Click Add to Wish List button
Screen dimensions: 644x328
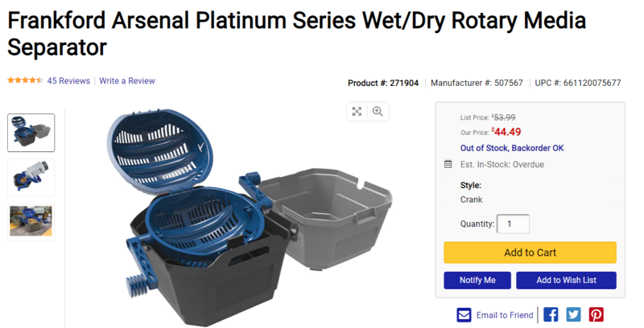(x=566, y=281)
